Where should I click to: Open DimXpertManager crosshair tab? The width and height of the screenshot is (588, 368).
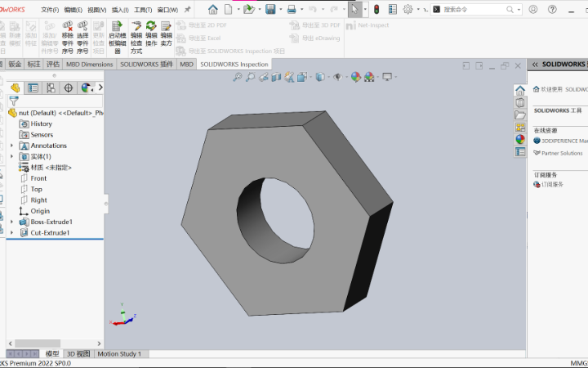(x=69, y=88)
